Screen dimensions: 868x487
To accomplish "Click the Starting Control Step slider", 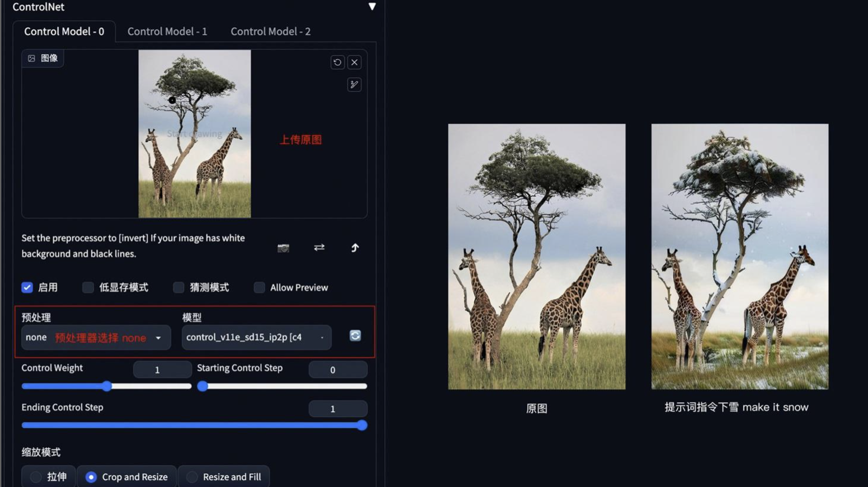I will [x=282, y=386].
